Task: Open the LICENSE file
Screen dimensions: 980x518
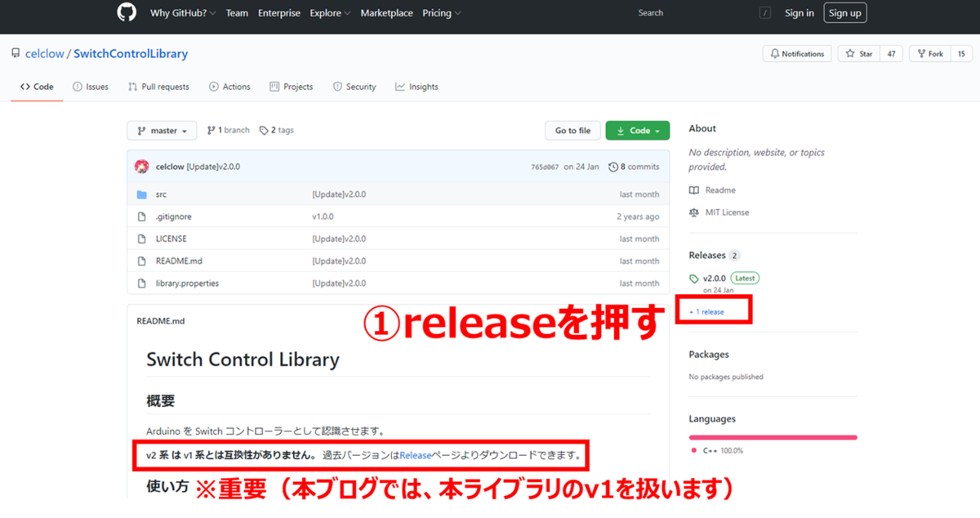Action: click(171, 239)
